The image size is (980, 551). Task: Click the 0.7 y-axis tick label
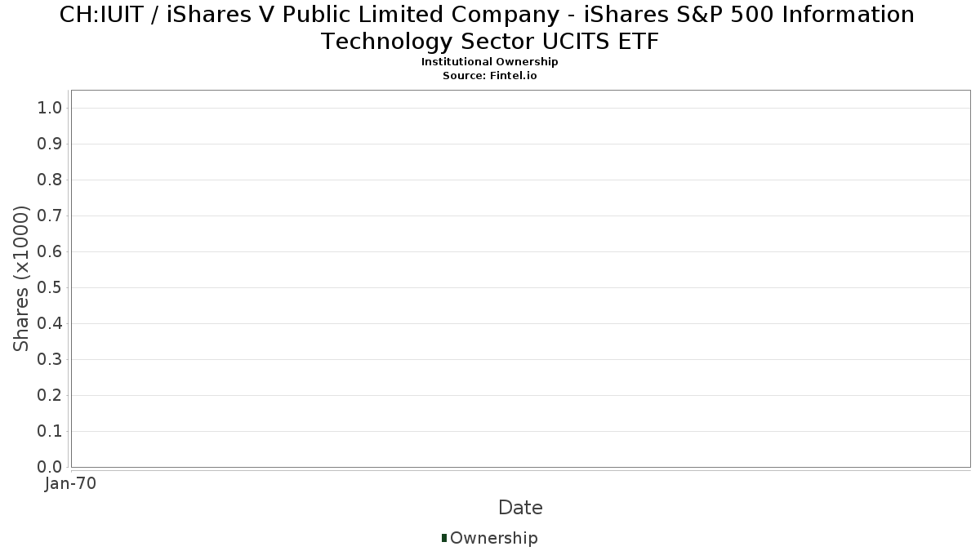click(x=50, y=216)
